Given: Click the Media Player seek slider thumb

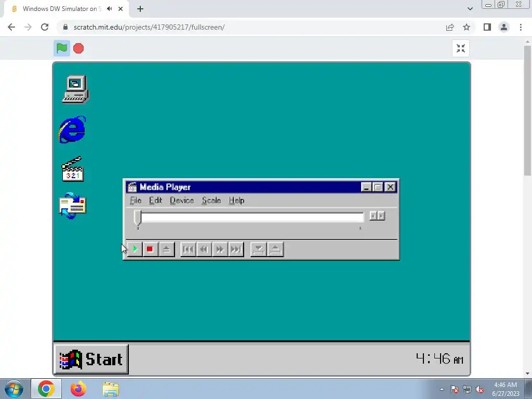Looking at the screenshot, I should (x=137, y=218).
